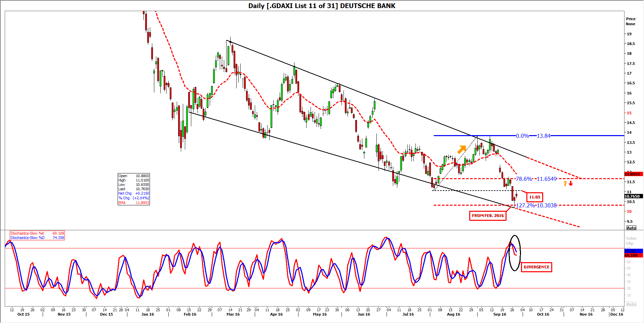This screenshot has height=323, width=644.
Task: Click the 18.5 tick on the price axis
Action: point(631,44)
